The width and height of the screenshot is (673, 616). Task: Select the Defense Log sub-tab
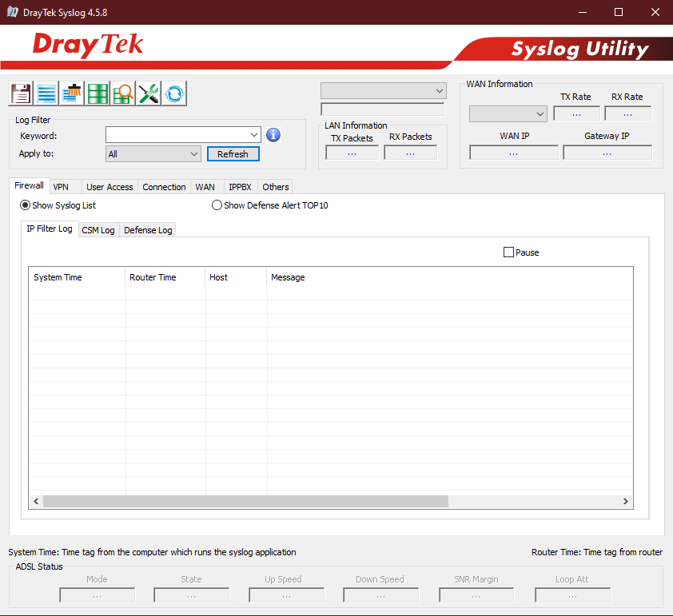point(148,230)
